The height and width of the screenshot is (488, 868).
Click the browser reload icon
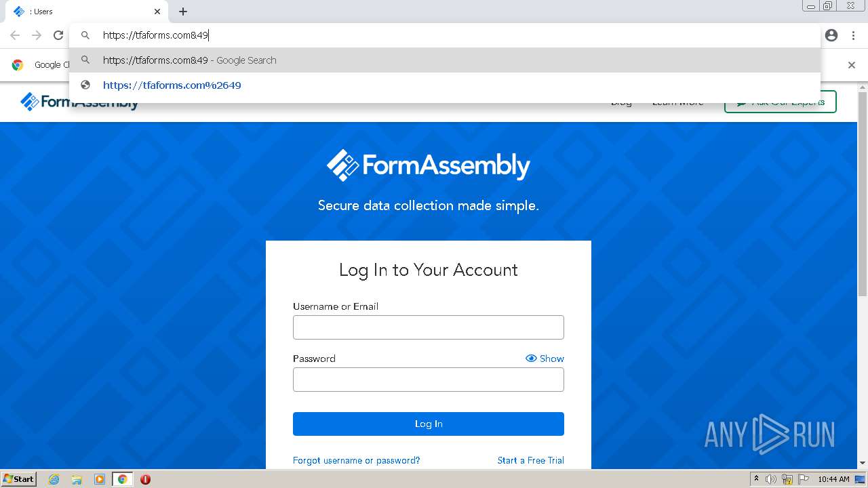click(58, 35)
